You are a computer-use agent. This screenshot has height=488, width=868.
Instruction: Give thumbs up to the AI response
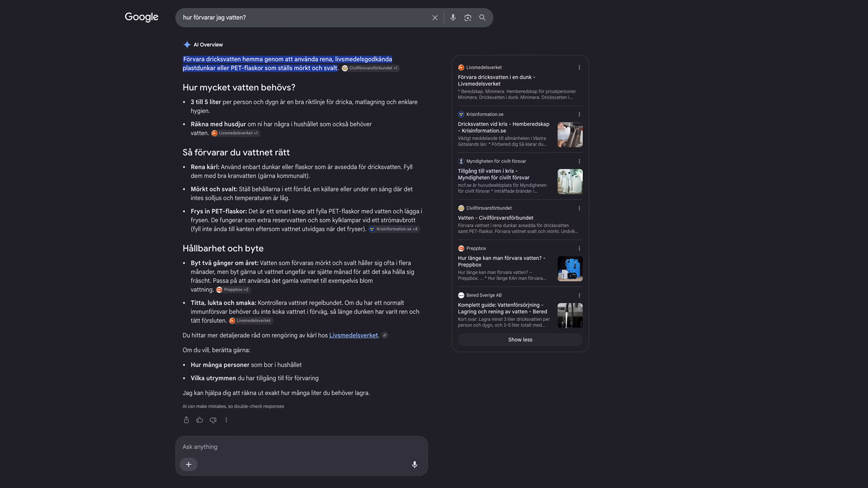click(199, 420)
